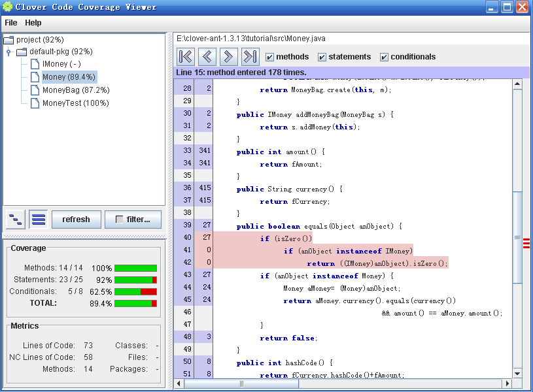This screenshot has width=533, height=392.
Task: Open the filter... dialog button
Action: pyautogui.click(x=133, y=220)
